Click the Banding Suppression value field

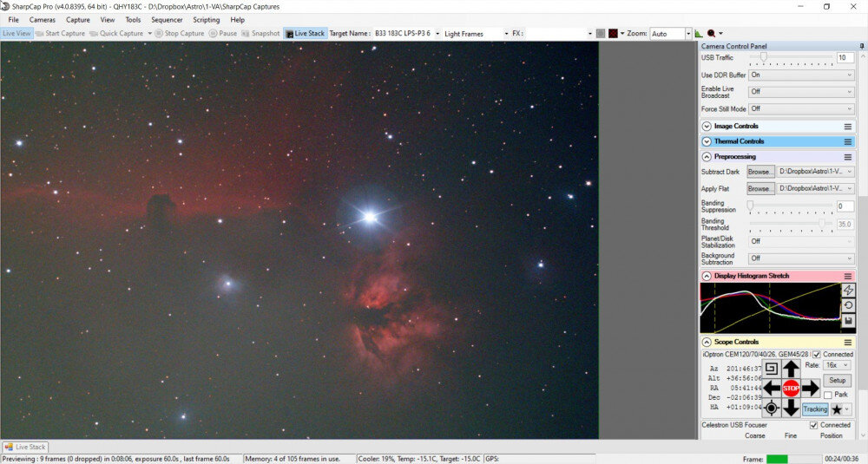[845, 206]
